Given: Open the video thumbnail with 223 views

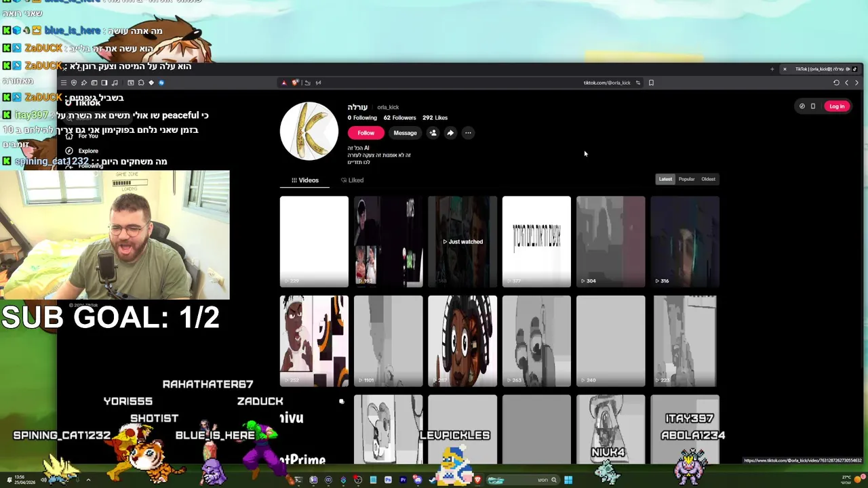Looking at the screenshot, I should click(685, 341).
